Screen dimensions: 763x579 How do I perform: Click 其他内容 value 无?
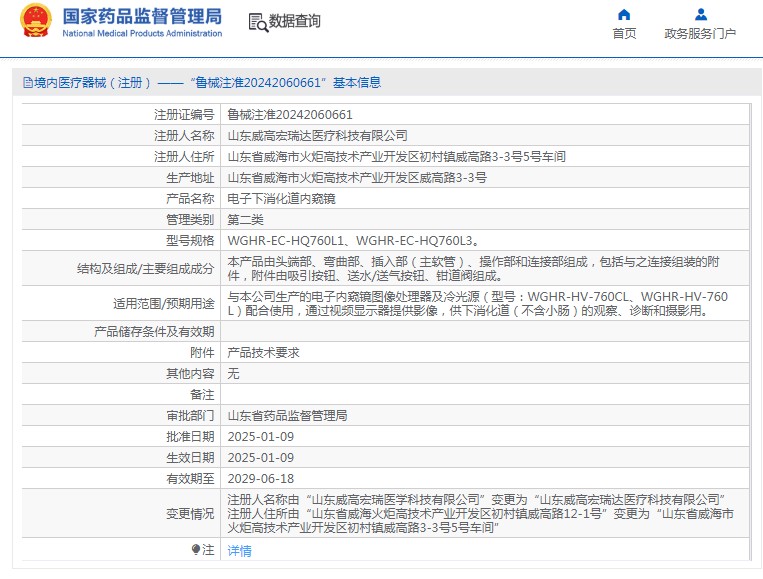point(233,373)
